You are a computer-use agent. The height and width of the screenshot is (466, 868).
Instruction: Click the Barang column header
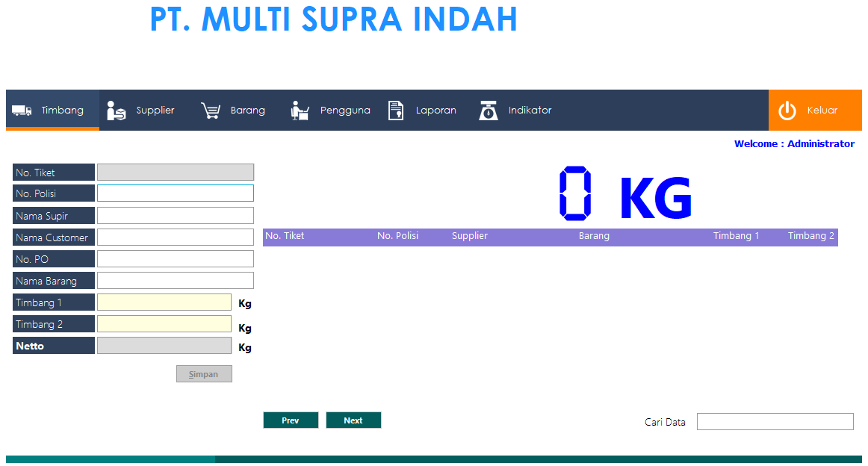tap(594, 236)
